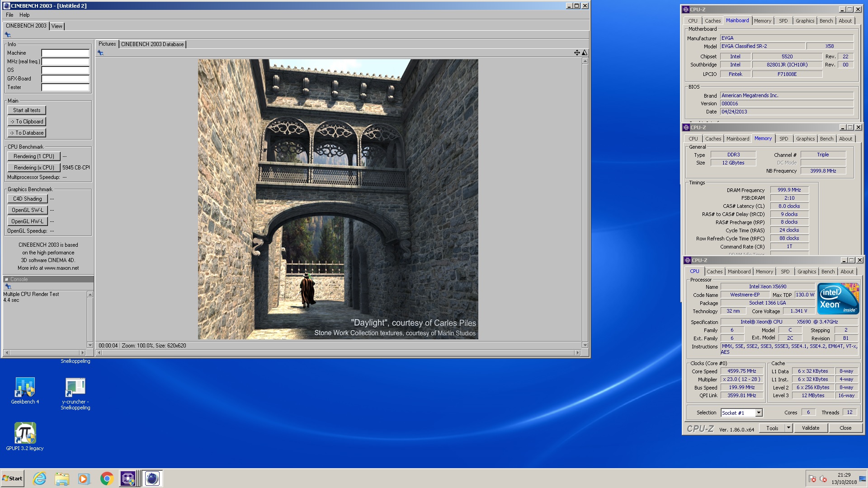This screenshot has width=868, height=488.
Task: Select the CINEBENCH 2003 Database tab
Action: (152, 44)
